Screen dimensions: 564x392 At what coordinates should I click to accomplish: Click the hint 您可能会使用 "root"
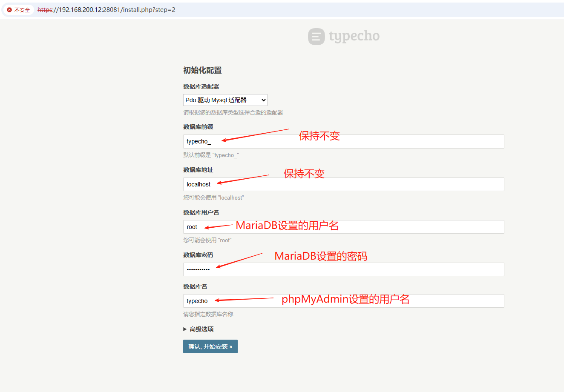point(207,240)
